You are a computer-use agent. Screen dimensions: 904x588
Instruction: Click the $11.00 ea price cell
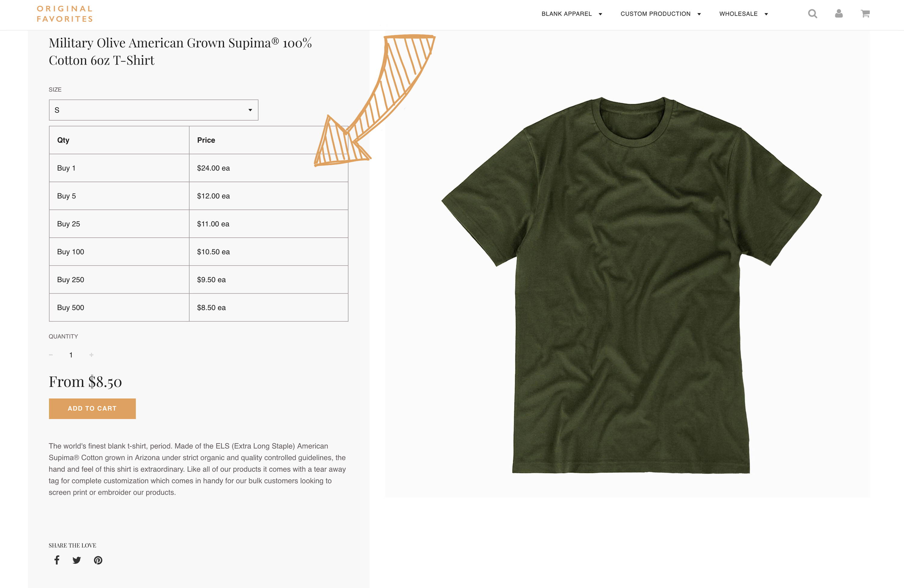(268, 224)
